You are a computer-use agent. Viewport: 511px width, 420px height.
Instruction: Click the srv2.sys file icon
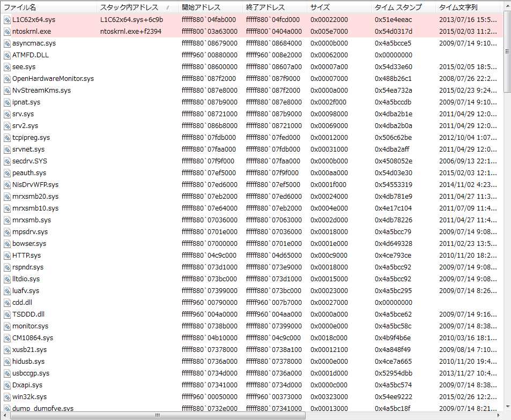click(7, 126)
